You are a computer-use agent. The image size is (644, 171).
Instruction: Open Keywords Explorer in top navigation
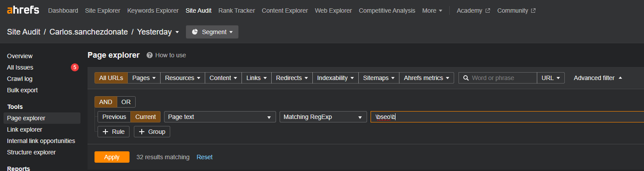pyautogui.click(x=153, y=10)
